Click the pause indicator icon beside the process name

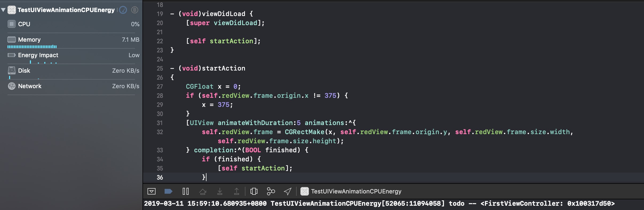click(135, 10)
